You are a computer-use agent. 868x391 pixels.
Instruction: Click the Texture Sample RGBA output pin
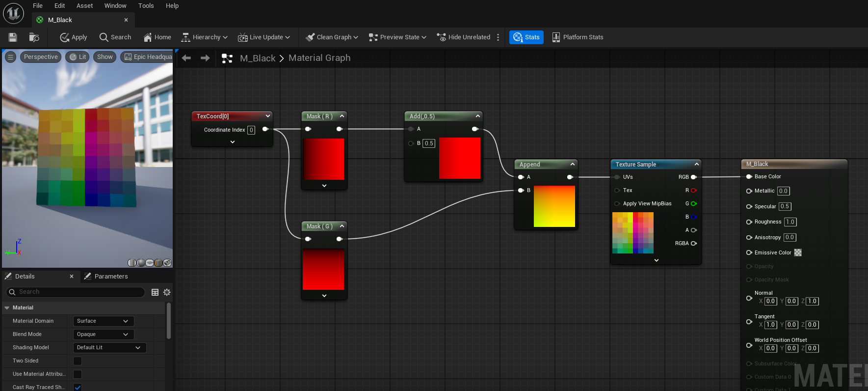[694, 243]
